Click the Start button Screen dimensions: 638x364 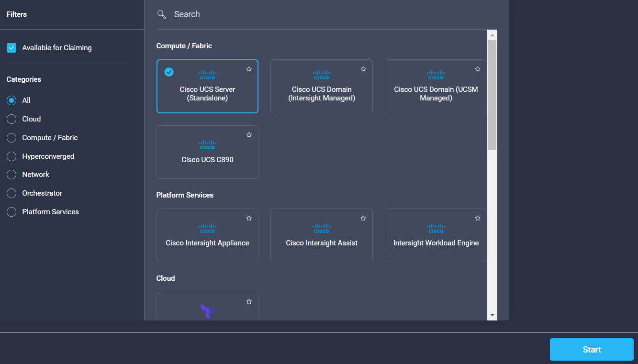click(x=592, y=349)
